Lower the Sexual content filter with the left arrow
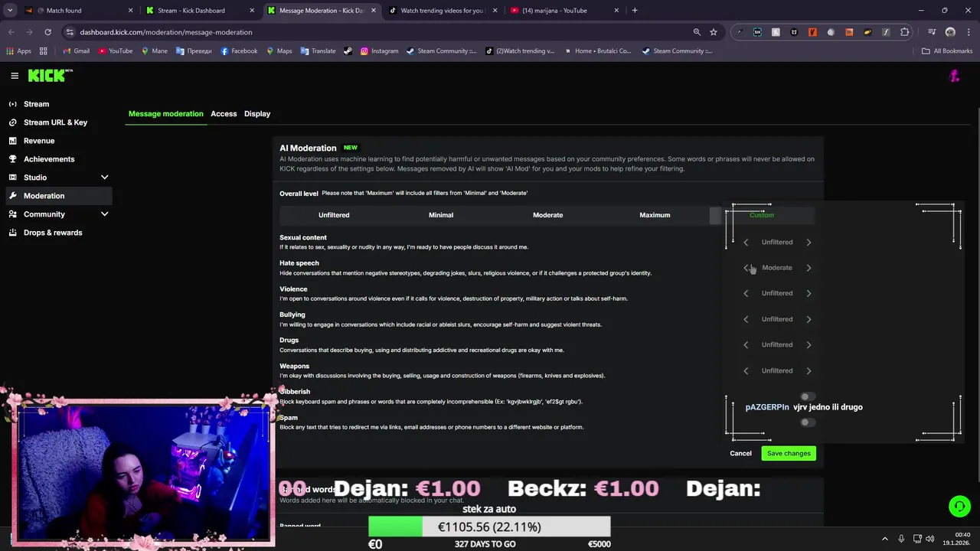The image size is (980, 551). (x=746, y=243)
